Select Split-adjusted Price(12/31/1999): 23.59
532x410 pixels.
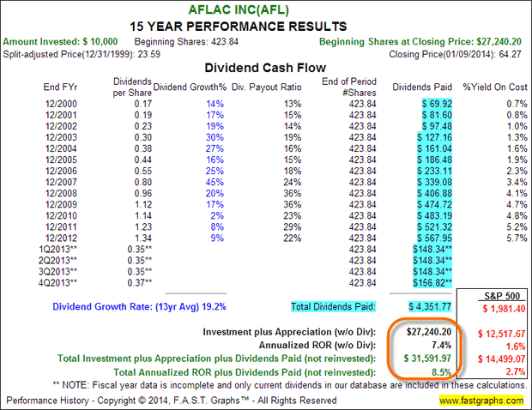(82, 54)
